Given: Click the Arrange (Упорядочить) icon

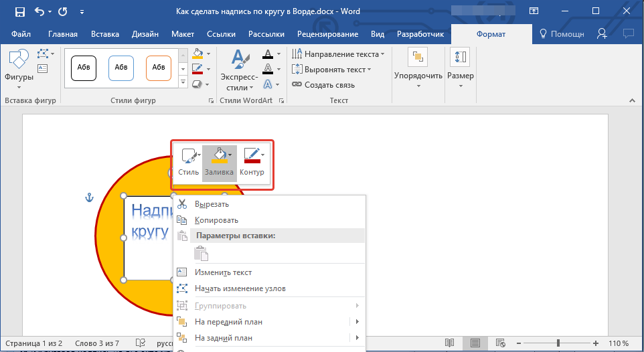Looking at the screenshot, I should pos(418,59).
